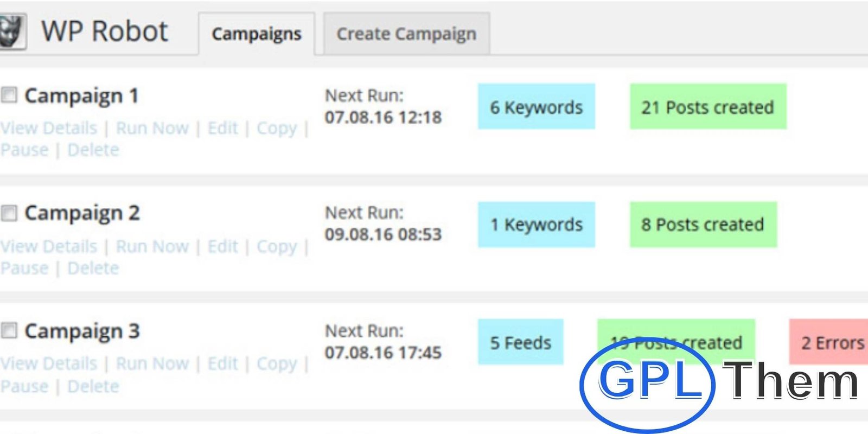
Task: Select the Campaign 2 checkbox
Action: pos(9,213)
